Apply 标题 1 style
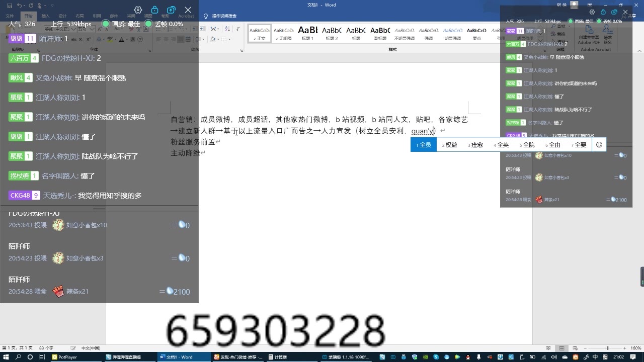 coord(307,33)
